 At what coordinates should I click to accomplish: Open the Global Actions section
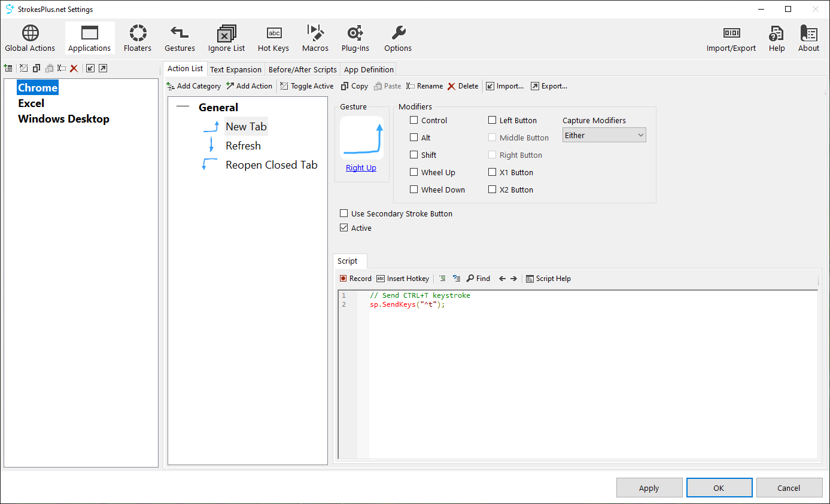(30, 39)
